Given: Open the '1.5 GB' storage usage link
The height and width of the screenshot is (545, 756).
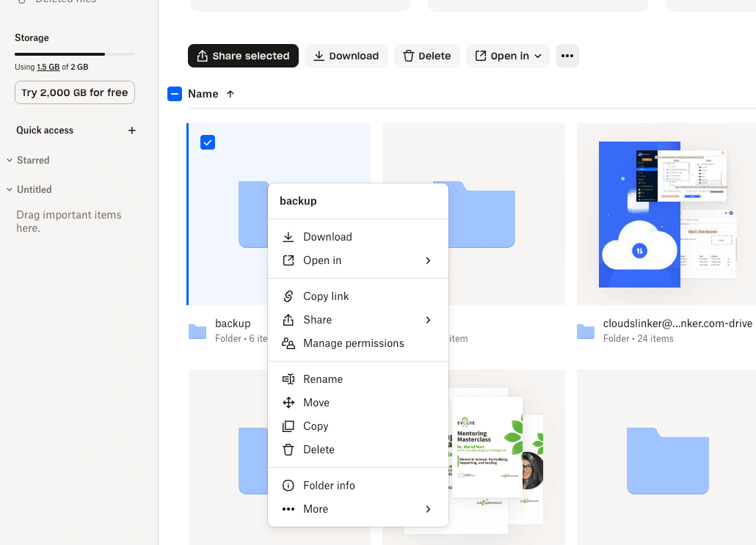Looking at the screenshot, I should (x=48, y=67).
